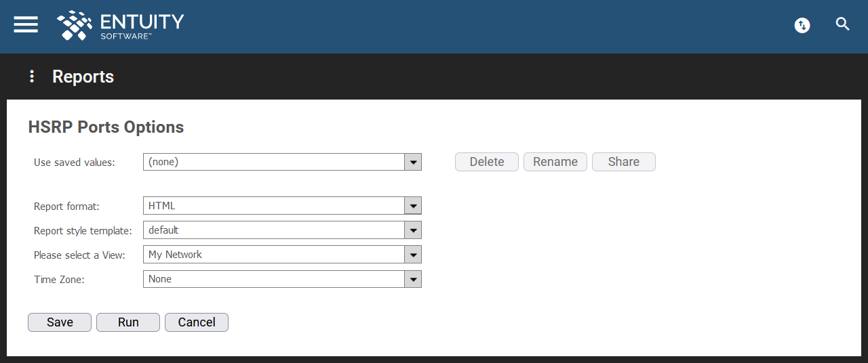This screenshot has width=868, height=363.
Task: Expand the Report format dropdown arrow
Action: [x=413, y=206]
